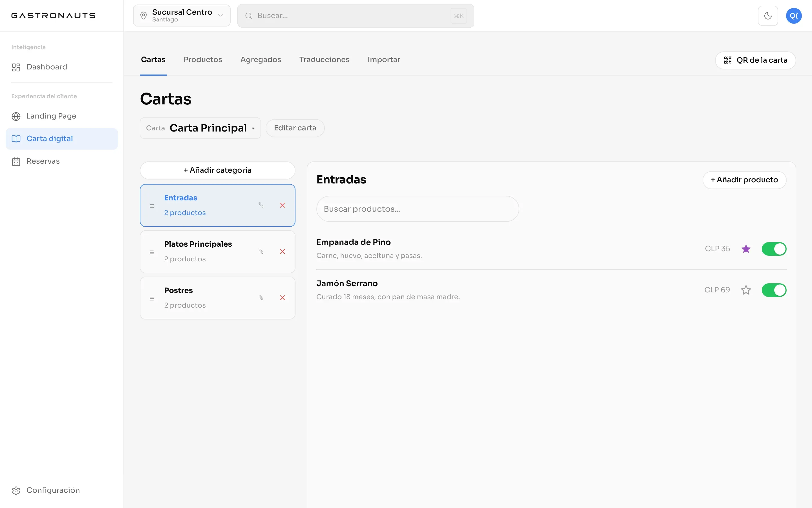
Task: Disable the Empanada de Pino availability switch
Action: coord(774,249)
